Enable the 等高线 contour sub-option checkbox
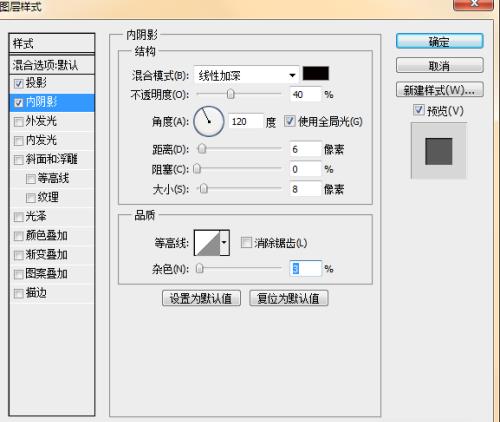 pos(31,179)
